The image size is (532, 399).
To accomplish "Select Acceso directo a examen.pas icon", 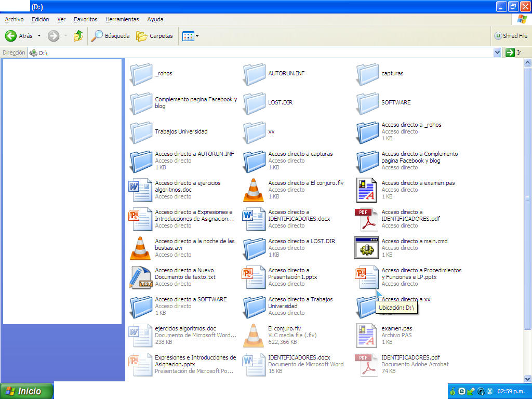I will (366, 190).
